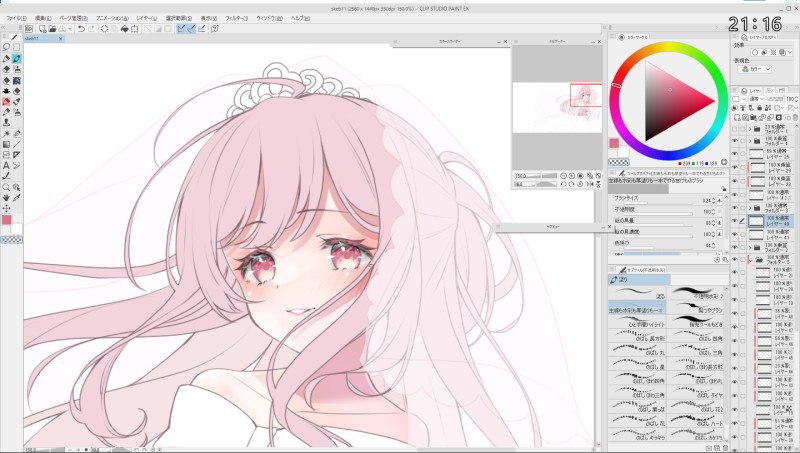The height and width of the screenshot is (453, 800).
Task: Open the フィルター (Filter) menu
Action: 236,18
